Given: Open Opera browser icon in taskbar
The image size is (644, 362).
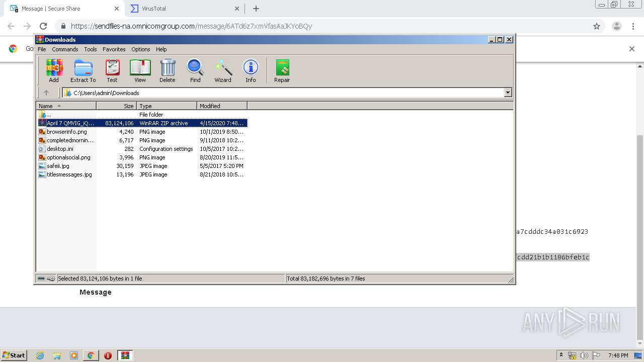Looking at the screenshot, I should tap(108, 355).
